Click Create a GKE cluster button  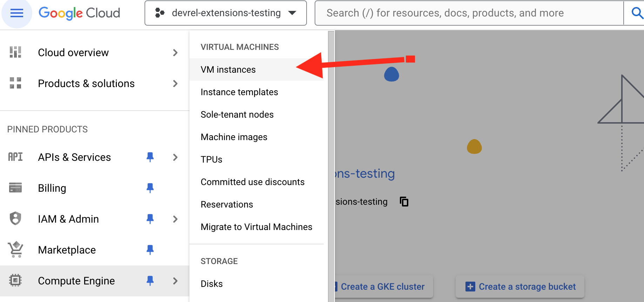click(x=382, y=287)
